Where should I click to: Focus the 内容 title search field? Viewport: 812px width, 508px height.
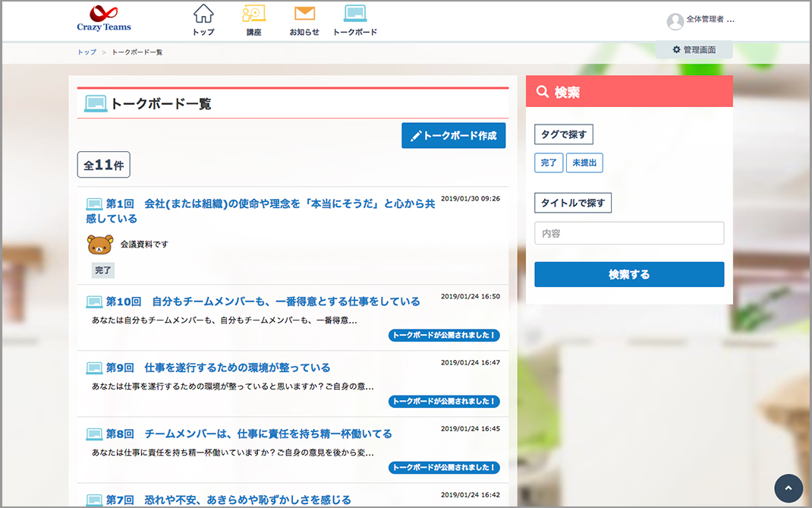pyautogui.click(x=629, y=233)
